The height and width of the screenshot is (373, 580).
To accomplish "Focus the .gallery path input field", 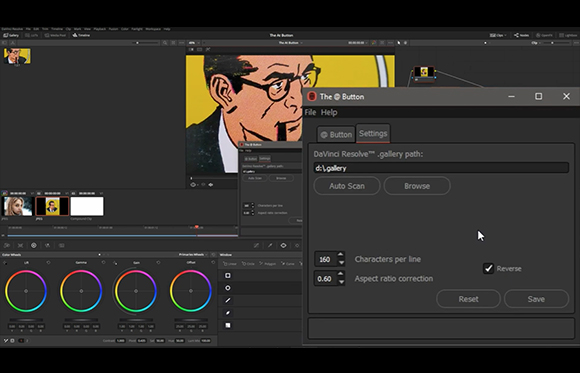I will (441, 168).
